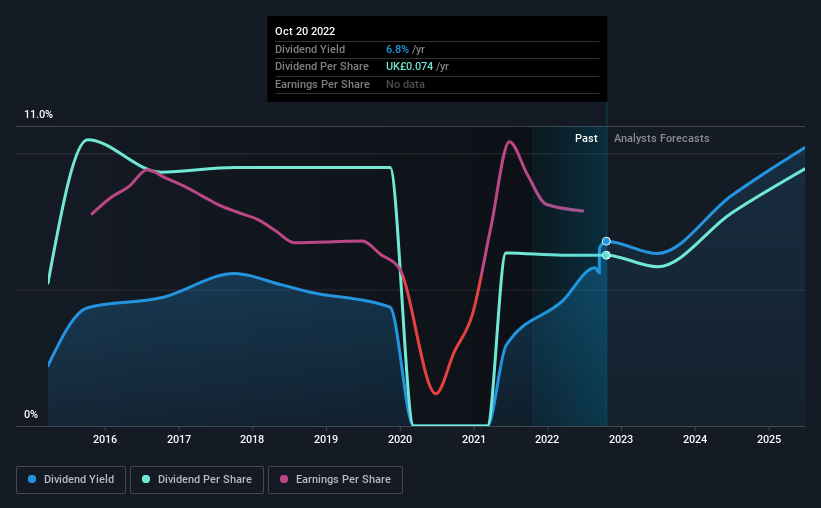Click the 2018 x-axis label
Image resolution: width=821 pixels, height=508 pixels.
pos(252,439)
